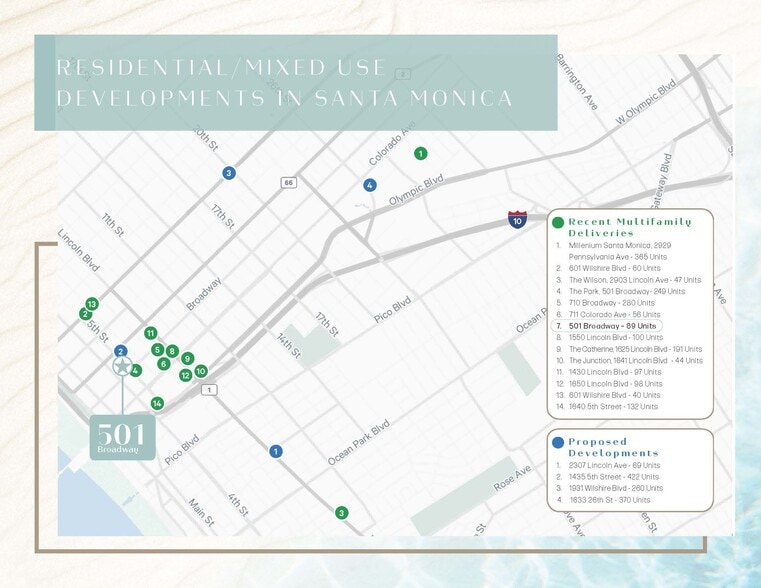This screenshot has height=588, width=761.
Task: Select green marker number 13
Action: (92, 304)
